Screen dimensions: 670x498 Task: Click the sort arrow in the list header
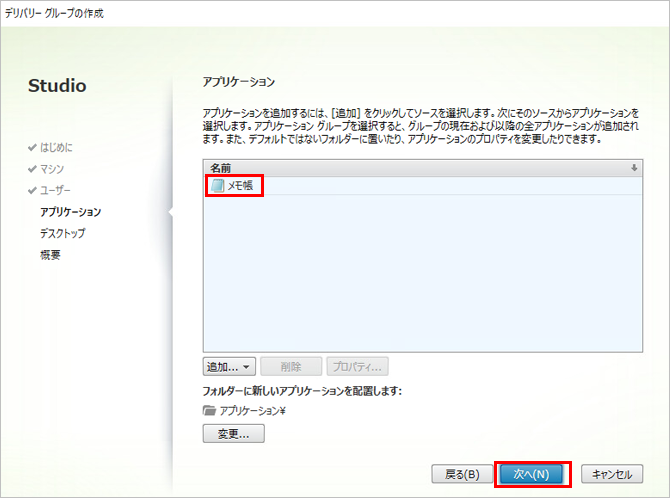633,168
